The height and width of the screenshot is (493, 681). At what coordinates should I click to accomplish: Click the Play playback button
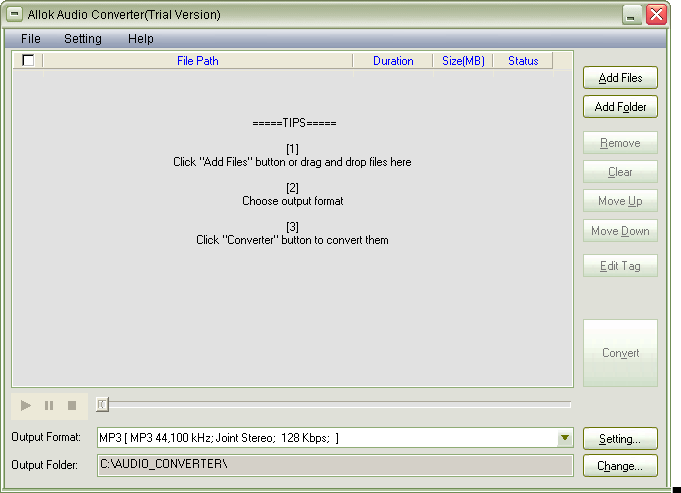(x=26, y=406)
